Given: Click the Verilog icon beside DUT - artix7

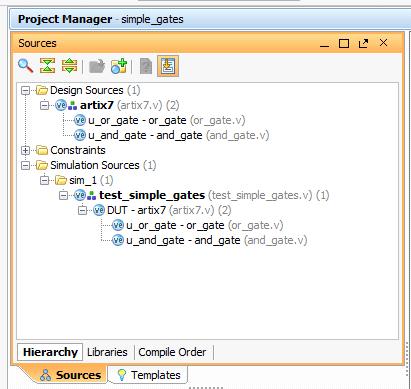Looking at the screenshot, I should coord(99,210).
